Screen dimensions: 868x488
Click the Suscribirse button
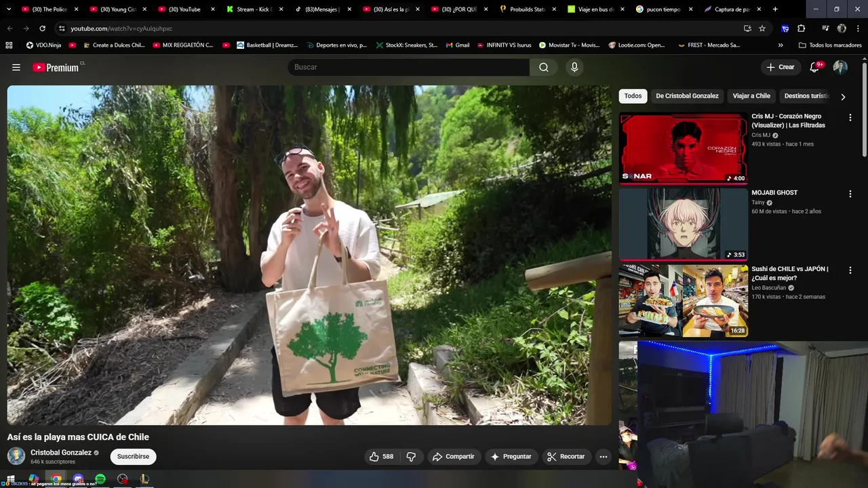[133, 457]
